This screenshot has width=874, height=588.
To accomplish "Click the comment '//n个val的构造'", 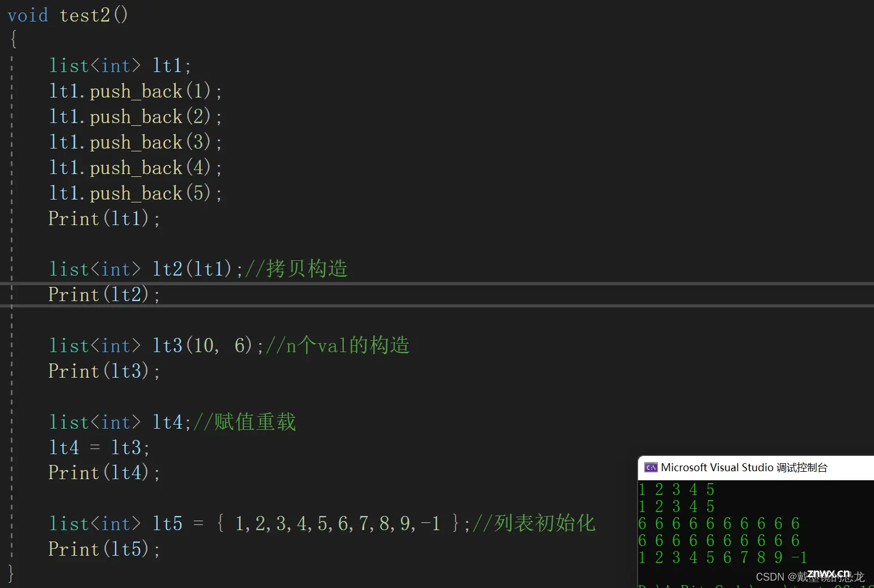I will (x=337, y=345).
